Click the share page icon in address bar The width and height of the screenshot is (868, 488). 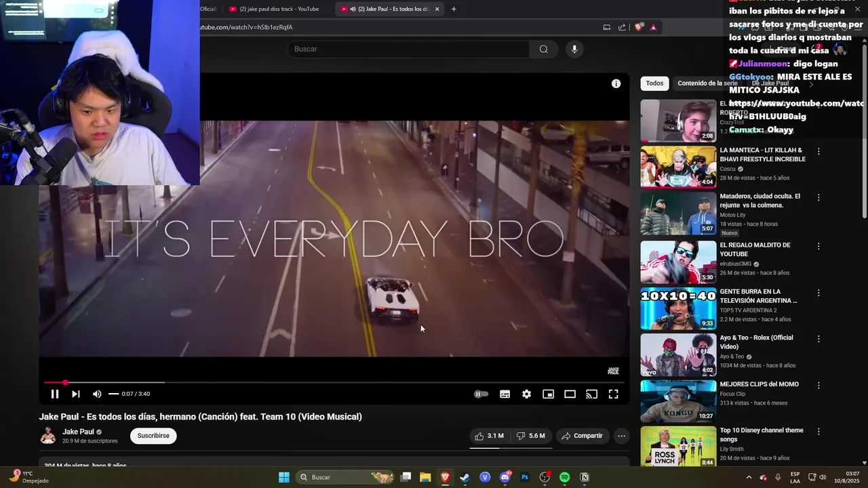click(622, 27)
